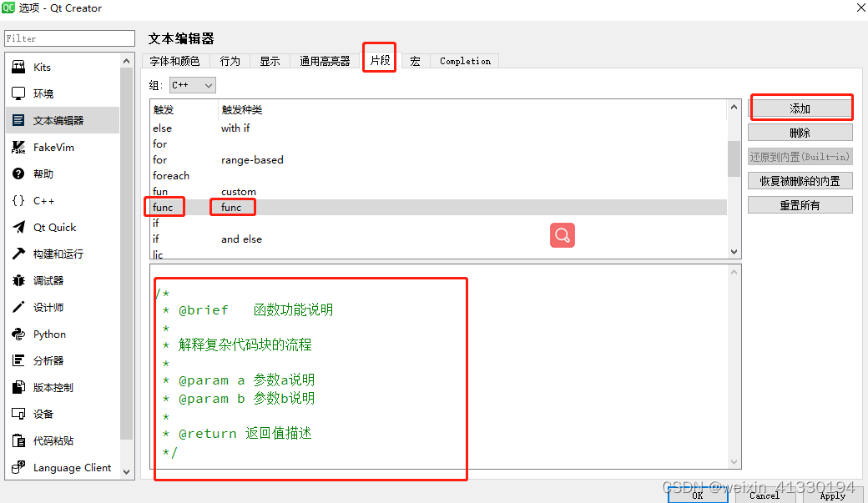Click 恢复被删除的内置 button
The height and width of the screenshot is (503, 868).
tap(800, 181)
